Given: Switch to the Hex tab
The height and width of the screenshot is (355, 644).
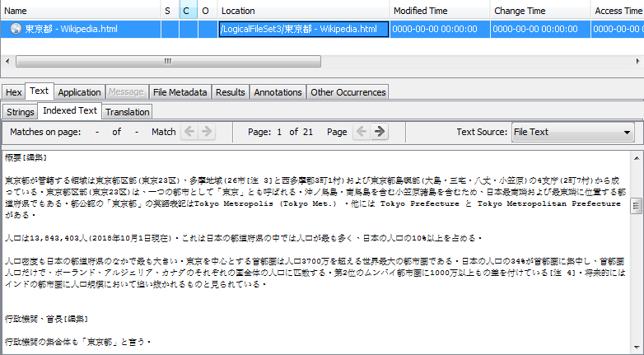Looking at the screenshot, I should 13,92.
